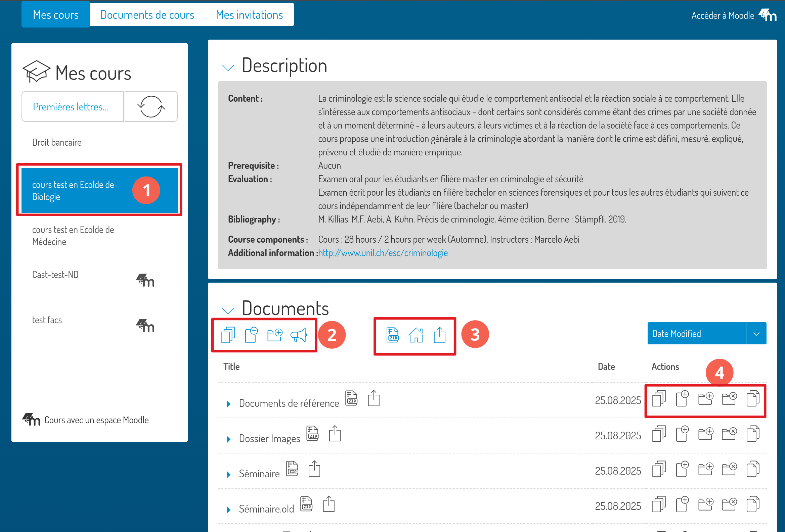Viewport: 785px width, 532px height.
Task: Collapse the Documents section chevron
Action: tap(228, 310)
